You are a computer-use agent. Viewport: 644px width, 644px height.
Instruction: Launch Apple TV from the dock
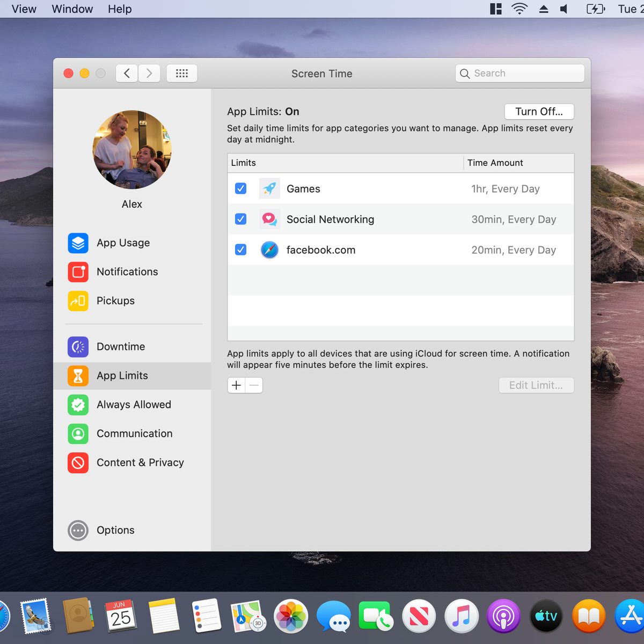[546, 616]
